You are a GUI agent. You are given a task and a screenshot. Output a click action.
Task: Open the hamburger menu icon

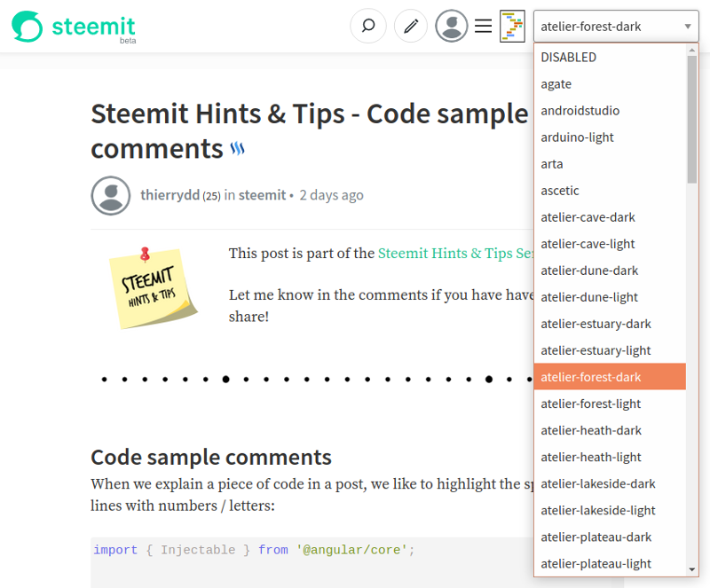pos(483,27)
